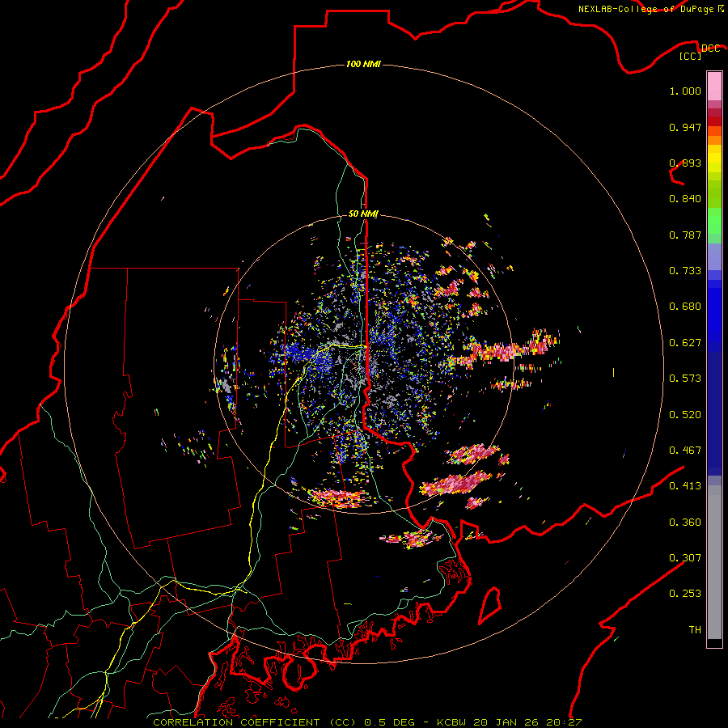
Task: Click the CORRELATION COEFFICIENT (CC) caption text
Action: [x=255, y=722]
